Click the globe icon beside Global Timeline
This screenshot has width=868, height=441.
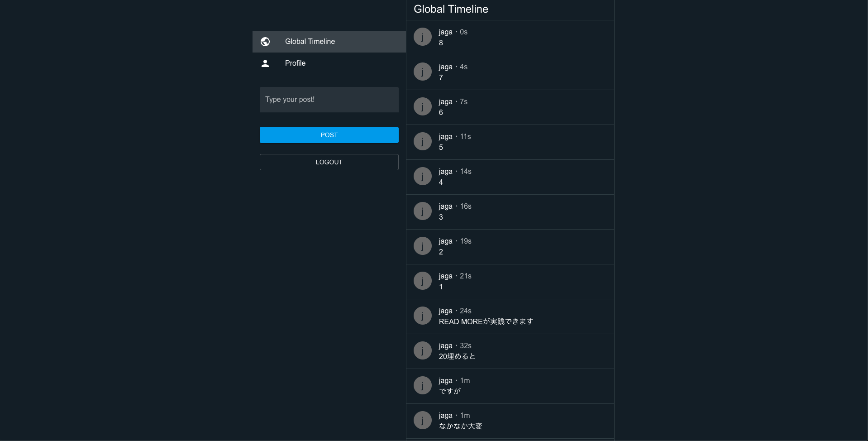pyautogui.click(x=265, y=42)
